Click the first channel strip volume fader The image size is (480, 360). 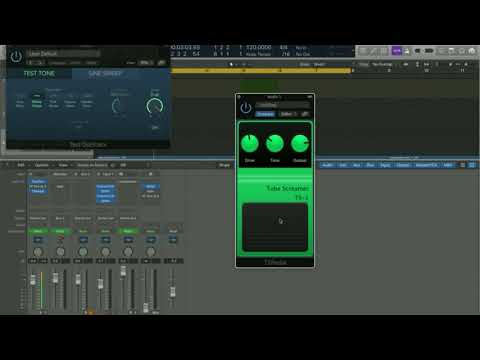(33, 279)
